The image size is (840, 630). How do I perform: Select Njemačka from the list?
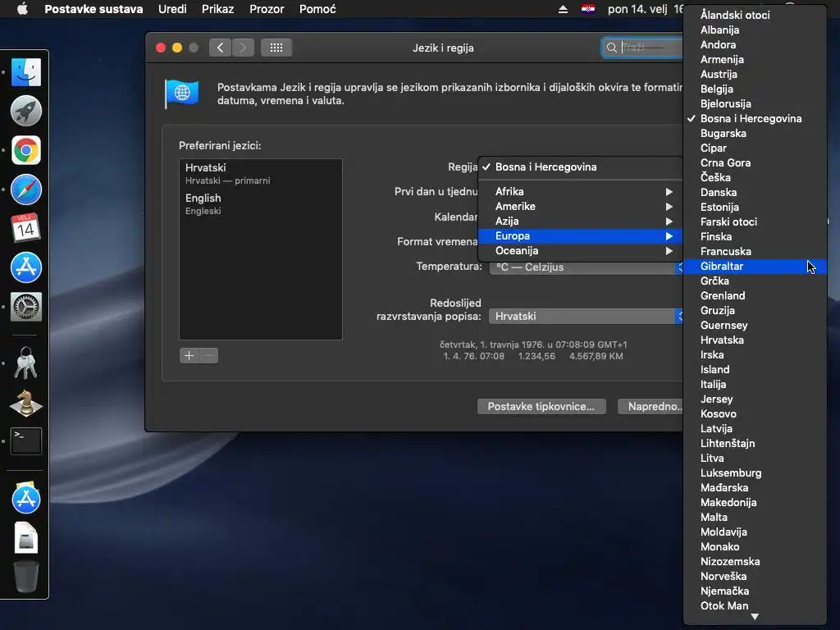(756, 591)
